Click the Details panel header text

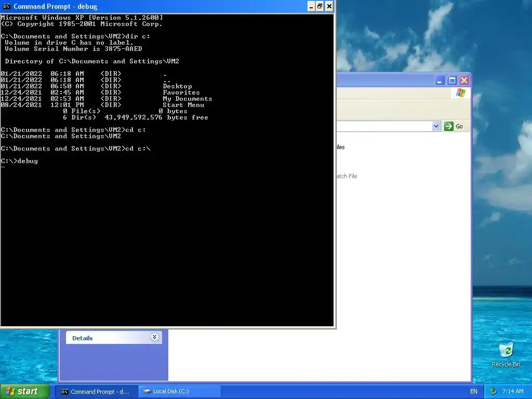coord(83,338)
